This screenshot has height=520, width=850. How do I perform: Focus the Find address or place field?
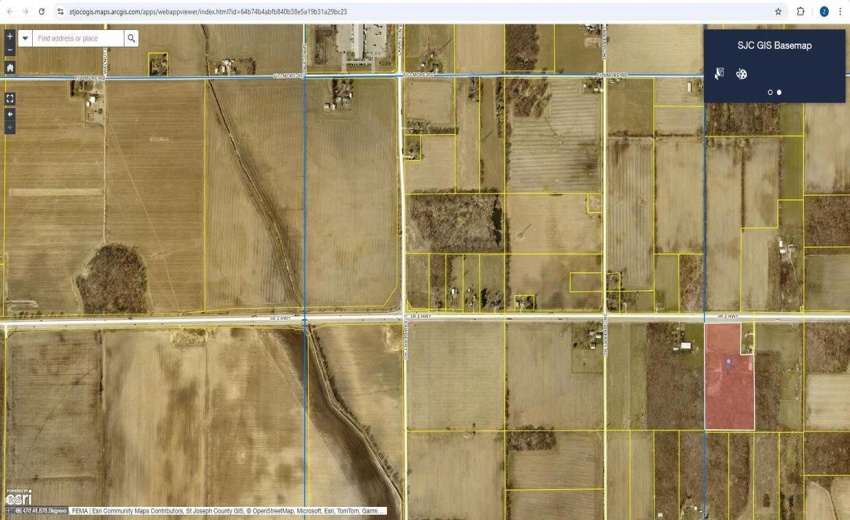(x=78, y=38)
